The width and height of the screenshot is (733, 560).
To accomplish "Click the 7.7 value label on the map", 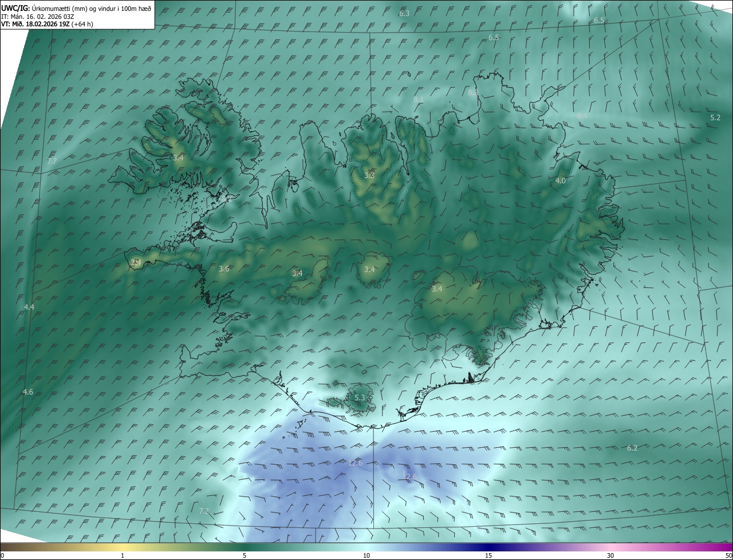I will tap(52, 161).
